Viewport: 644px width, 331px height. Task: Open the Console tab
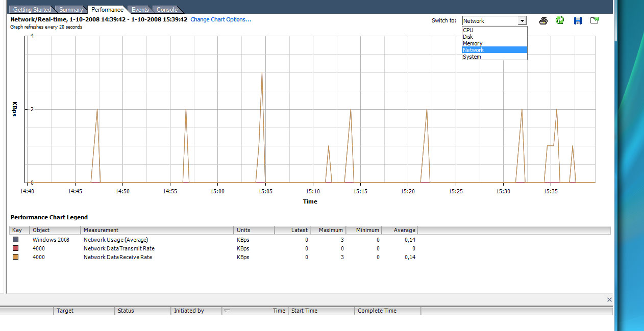point(167,10)
